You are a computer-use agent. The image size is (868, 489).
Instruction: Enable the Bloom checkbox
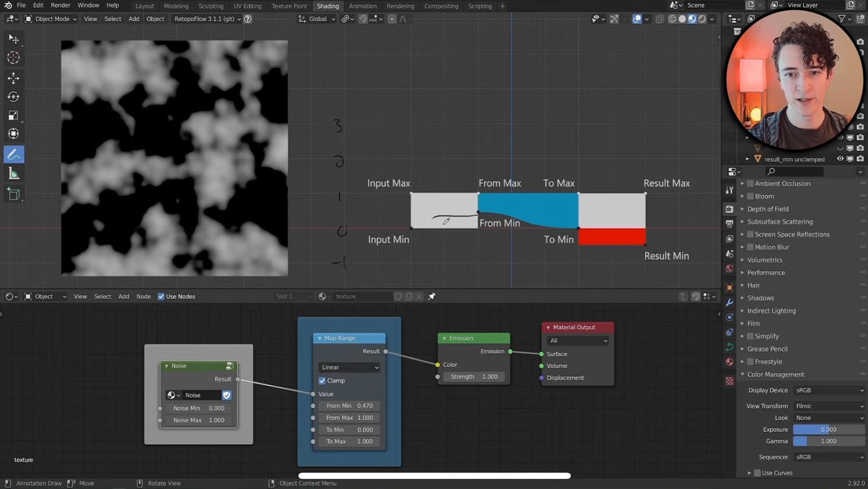tap(750, 196)
